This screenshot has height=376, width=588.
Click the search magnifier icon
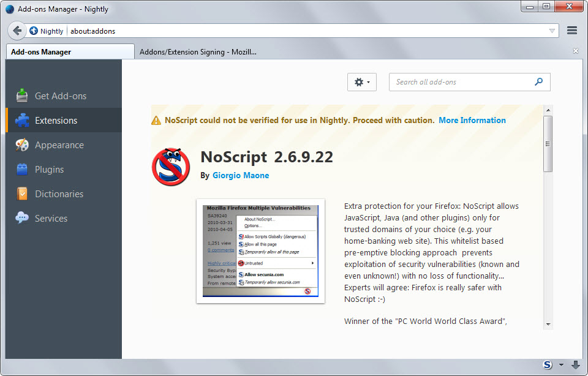coord(539,82)
